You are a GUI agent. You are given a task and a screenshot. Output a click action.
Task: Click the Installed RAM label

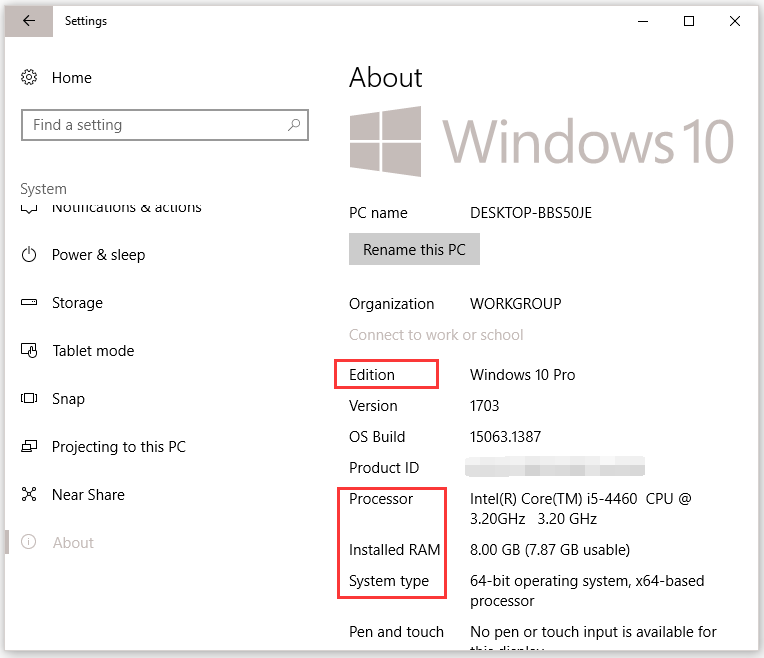point(395,550)
